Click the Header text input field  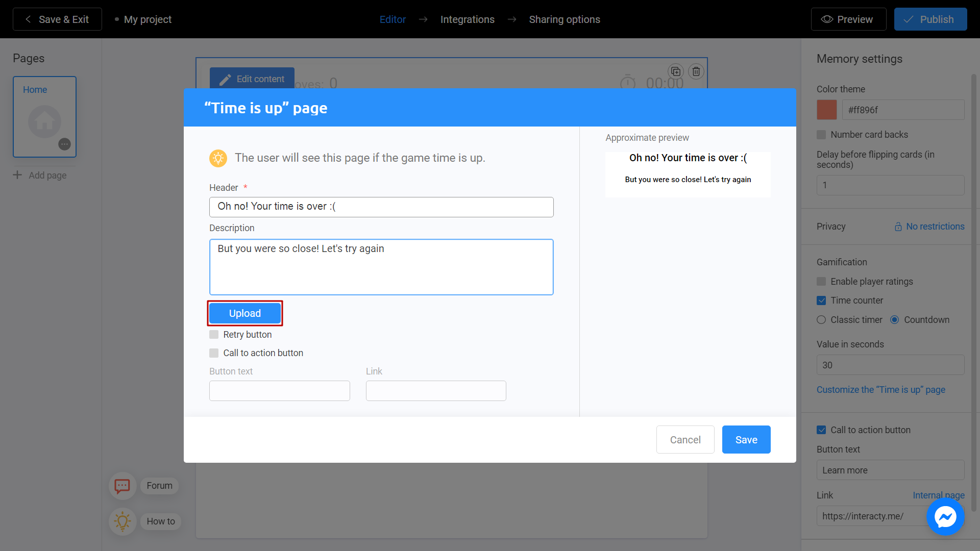[x=382, y=207]
